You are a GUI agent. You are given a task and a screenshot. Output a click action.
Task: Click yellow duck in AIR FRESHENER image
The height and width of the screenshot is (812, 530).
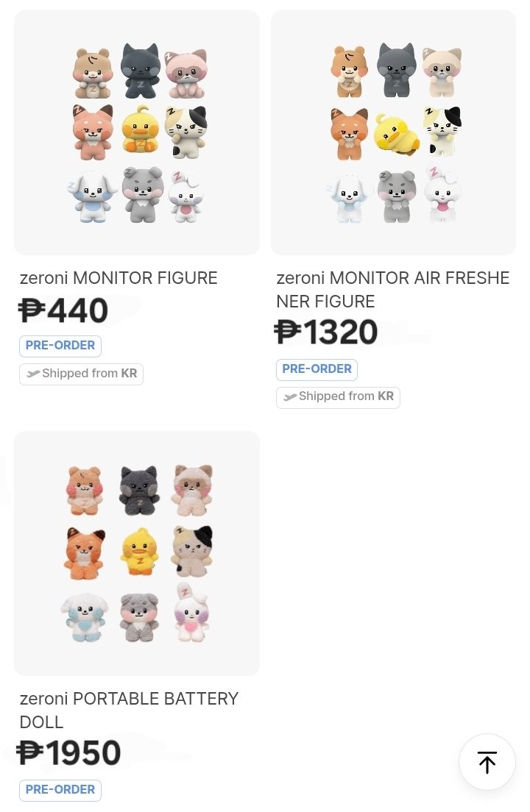[395, 134]
